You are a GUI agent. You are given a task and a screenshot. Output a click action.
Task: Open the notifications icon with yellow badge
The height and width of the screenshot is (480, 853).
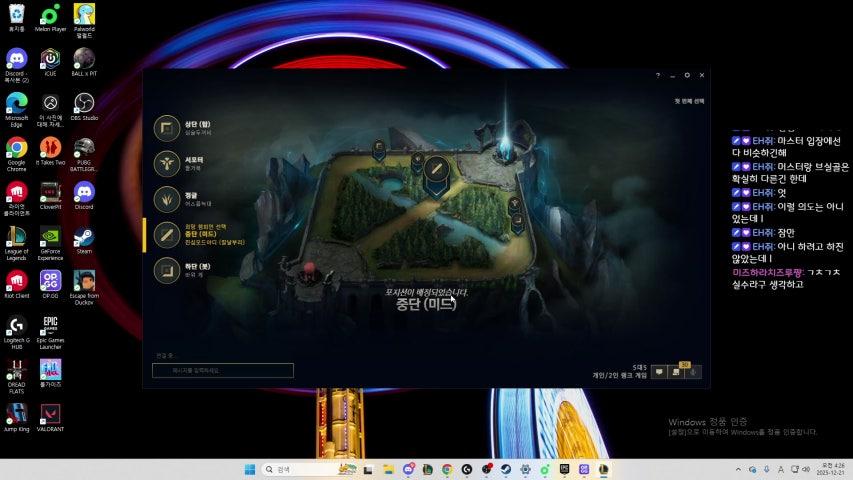point(677,372)
